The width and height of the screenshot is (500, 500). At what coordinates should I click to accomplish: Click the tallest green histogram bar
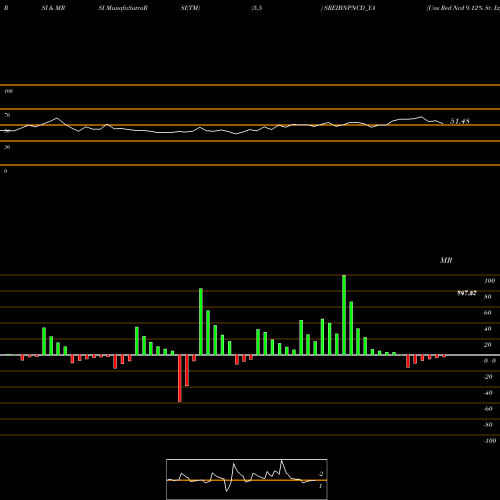pyautogui.click(x=344, y=315)
